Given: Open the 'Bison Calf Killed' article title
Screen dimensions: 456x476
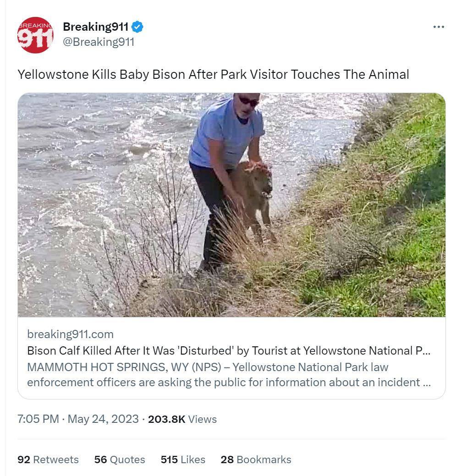Looking at the screenshot, I should click(x=229, y=350).
